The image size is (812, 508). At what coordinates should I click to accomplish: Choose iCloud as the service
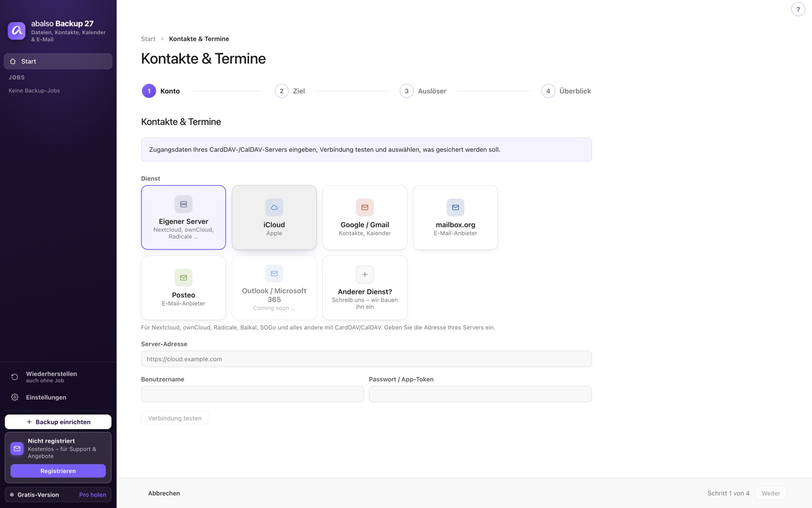click(274, 217)
